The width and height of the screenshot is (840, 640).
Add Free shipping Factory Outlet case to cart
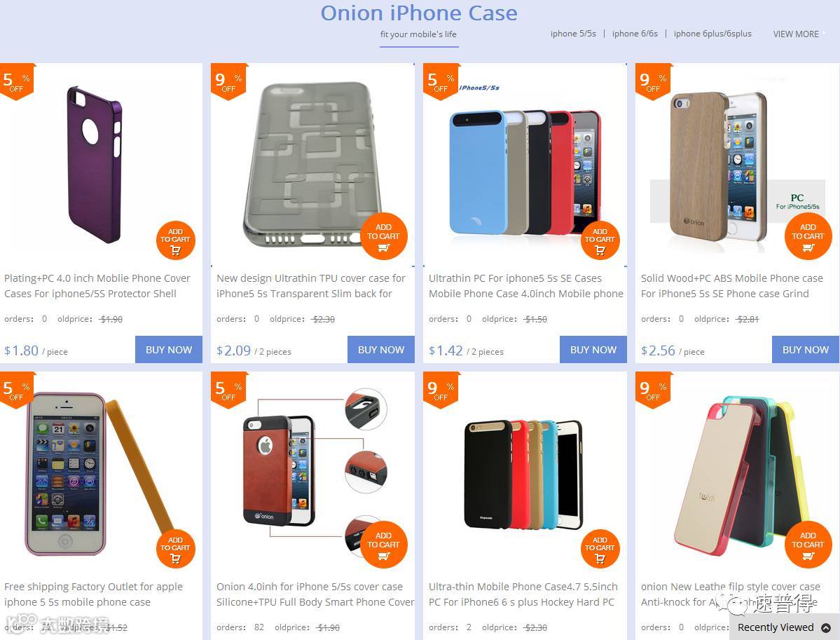[x=175, y=549]
